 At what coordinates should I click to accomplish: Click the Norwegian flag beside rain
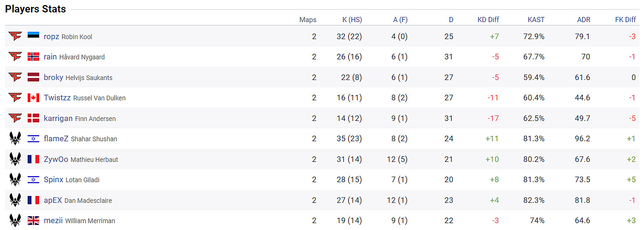pos(33,57)
